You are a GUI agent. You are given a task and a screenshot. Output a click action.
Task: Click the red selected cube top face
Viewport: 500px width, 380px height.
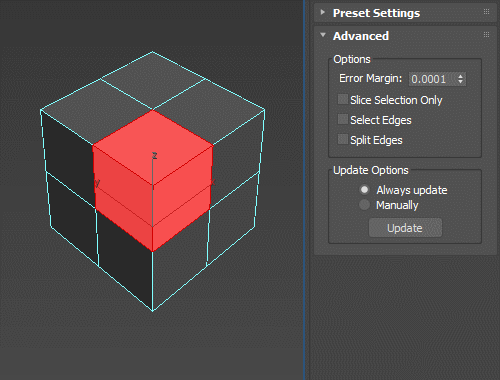click(x=153, y=146)
